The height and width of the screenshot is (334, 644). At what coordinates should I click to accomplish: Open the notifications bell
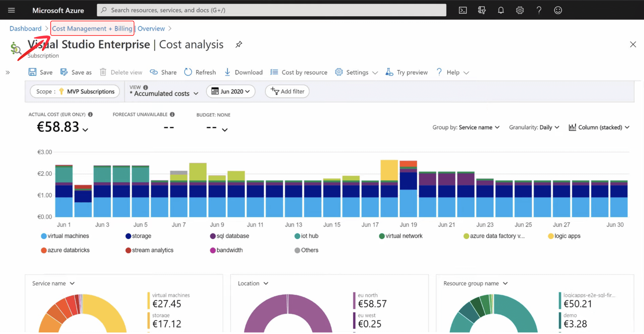coord(501,10)
